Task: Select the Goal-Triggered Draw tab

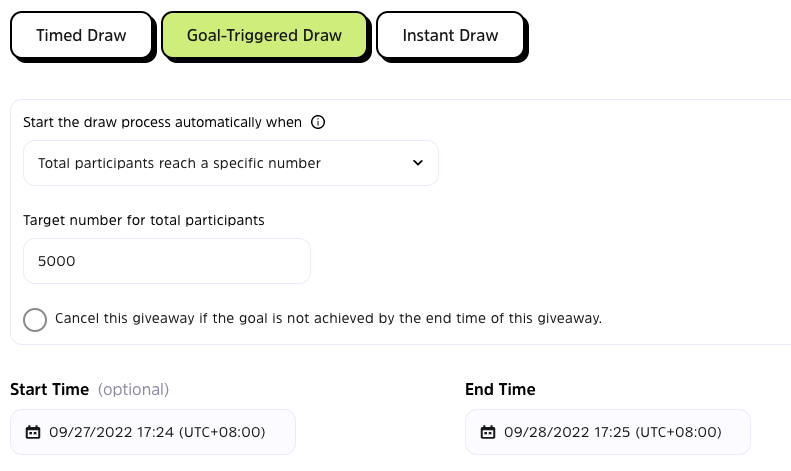Action: (x=264, y=36)
